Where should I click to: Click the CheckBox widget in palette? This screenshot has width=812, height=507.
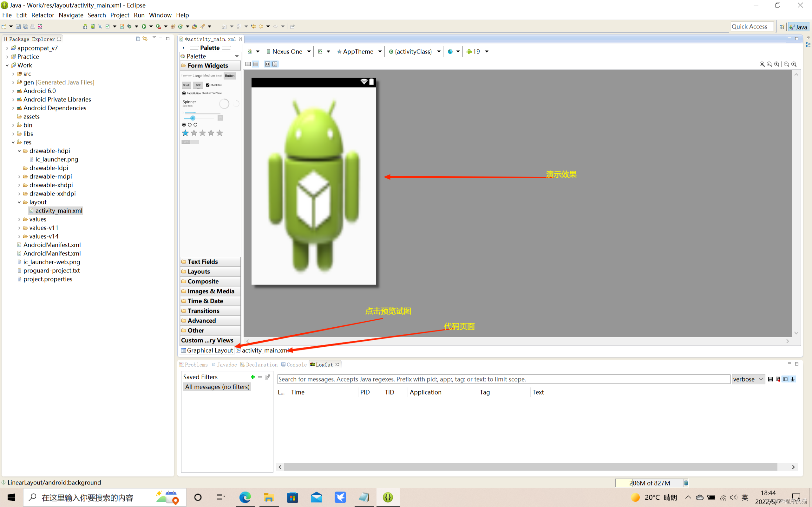pos(214,85)
